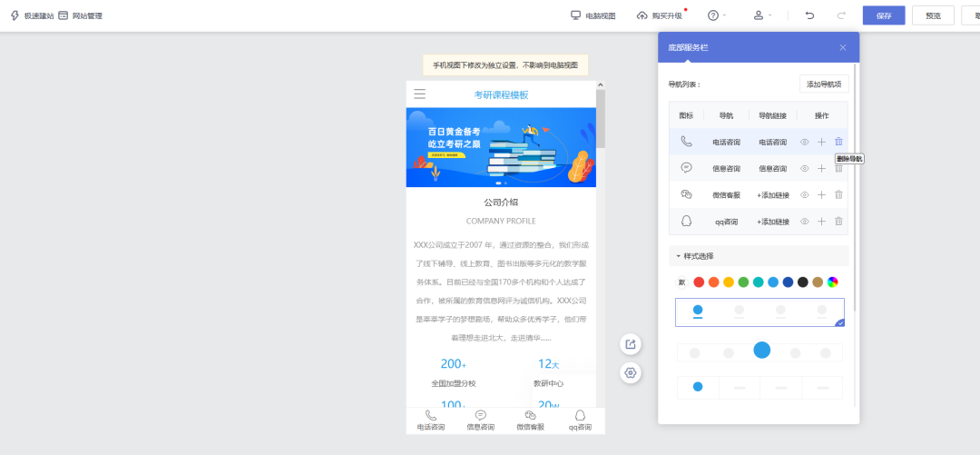Screen dimensions: 980x455
Task: Choose the raised center button style
Action: click(x=760, y=351)
